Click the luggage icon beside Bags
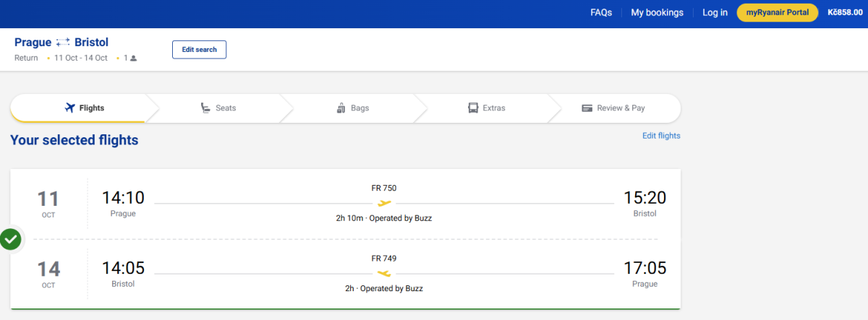The width and height of the screenshot is (868, 320). pos(341,108)
